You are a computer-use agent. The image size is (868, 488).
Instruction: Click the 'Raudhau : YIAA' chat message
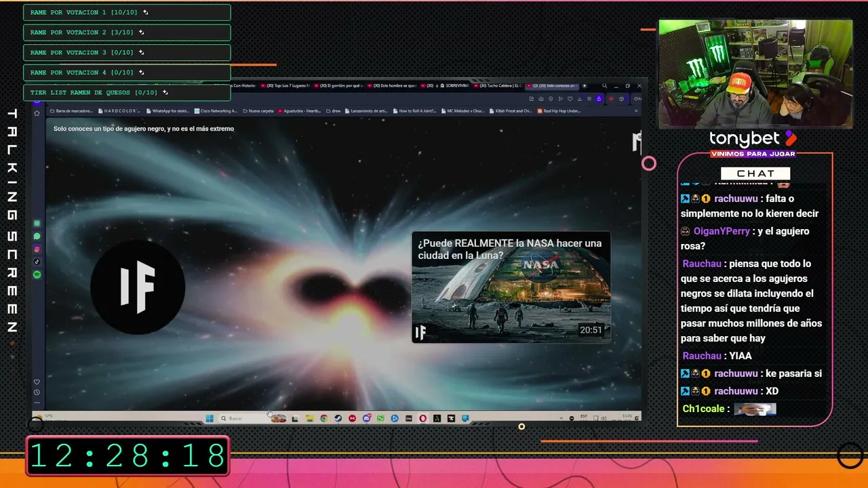(x=717, y=356)
